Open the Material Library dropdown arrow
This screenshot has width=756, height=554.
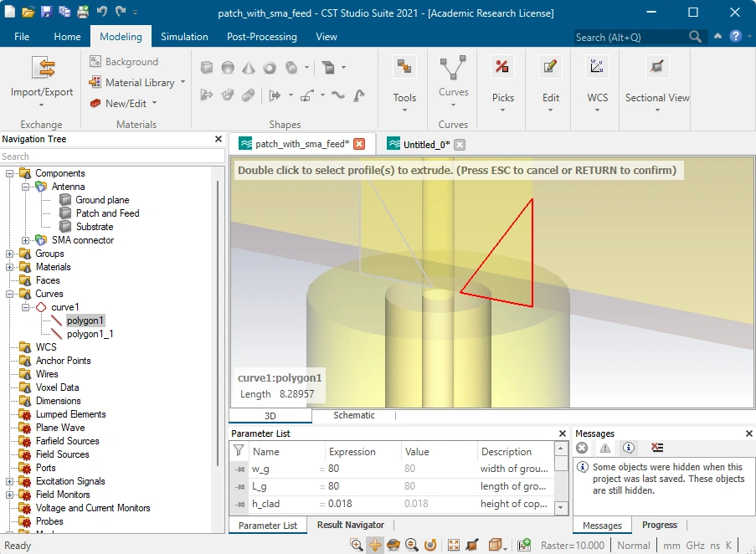183,82
